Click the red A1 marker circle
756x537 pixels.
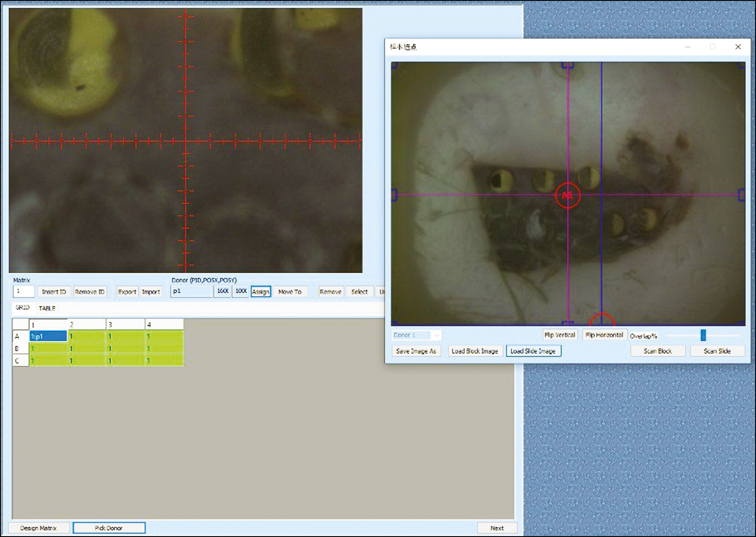tap(567, 195)
